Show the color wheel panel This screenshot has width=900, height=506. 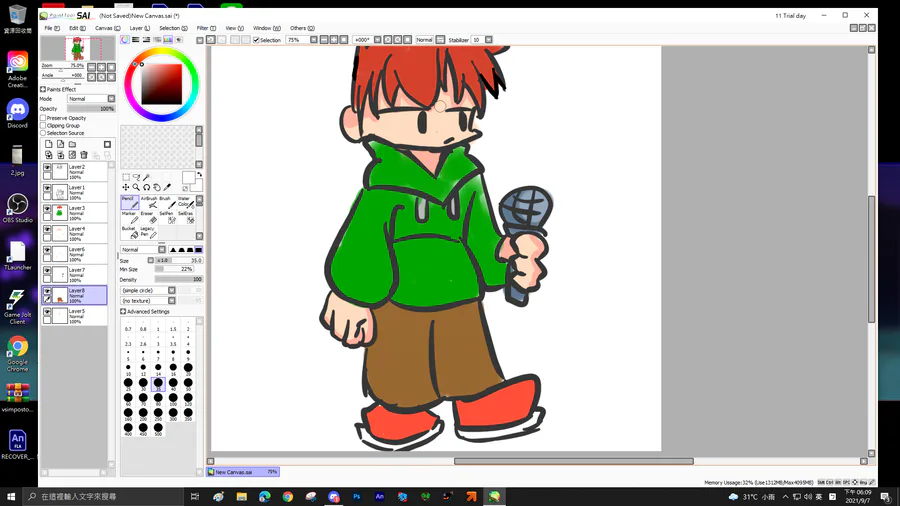click(x=125, y=40)
